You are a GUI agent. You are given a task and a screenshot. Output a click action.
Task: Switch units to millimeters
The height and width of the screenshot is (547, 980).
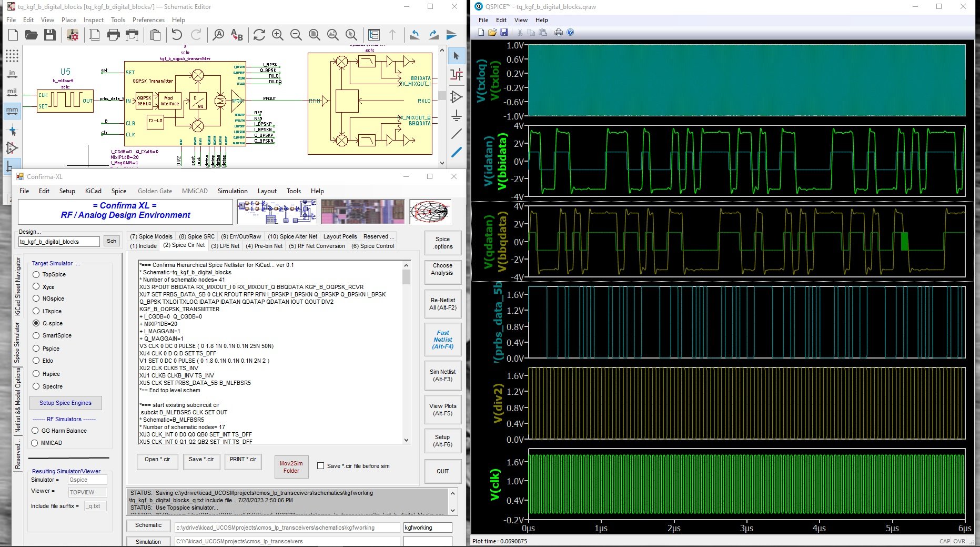[12, 111]
